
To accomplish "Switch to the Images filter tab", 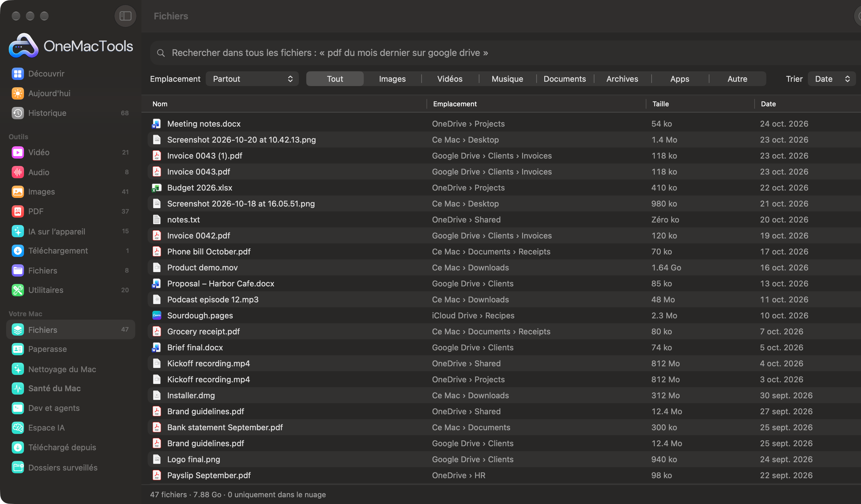I will tap(392, 79).
